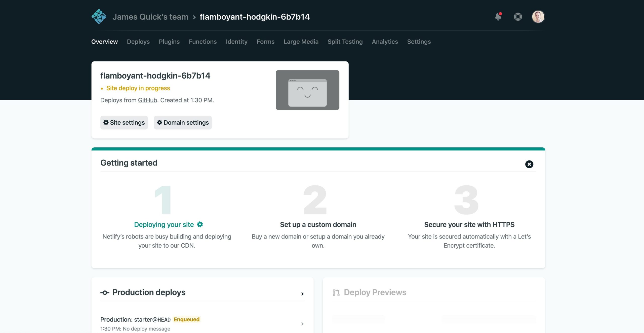
Task: Click the '1:30 PM: No deploy message' text
Action: [x=135, y=329]
